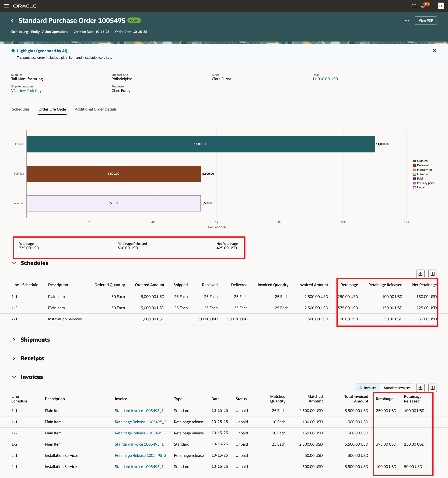
Task: Toggle Paid series in chart legend
Action: coord(420,179)
